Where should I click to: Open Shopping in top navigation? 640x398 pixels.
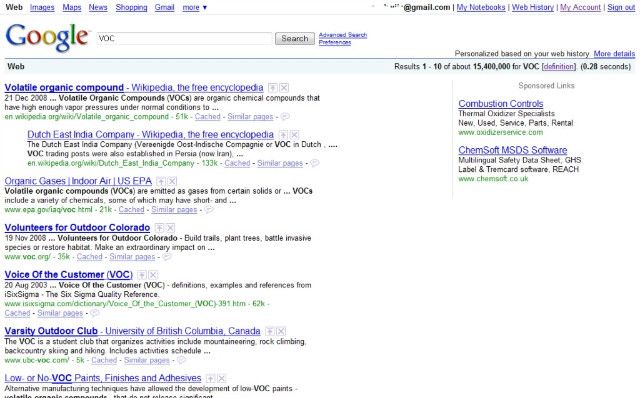(x=131, y=7)
